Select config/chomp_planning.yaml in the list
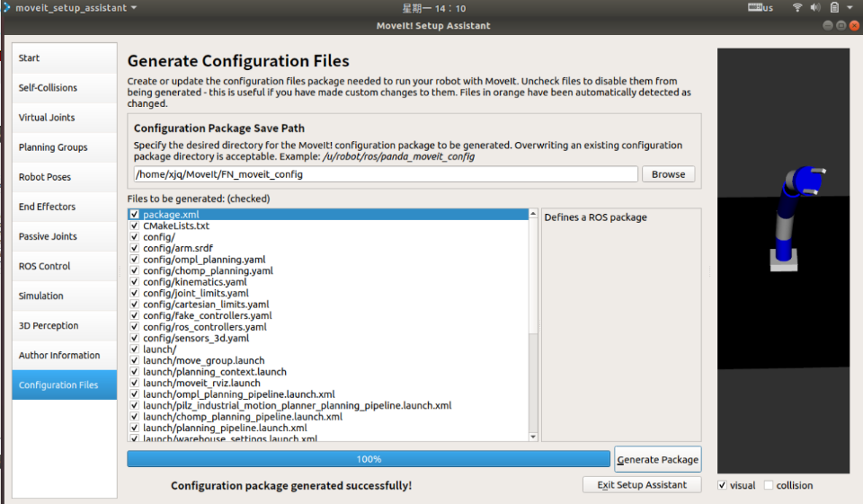Image resolution: width=863 pixels, height=504 pixels. pos(328,270)
